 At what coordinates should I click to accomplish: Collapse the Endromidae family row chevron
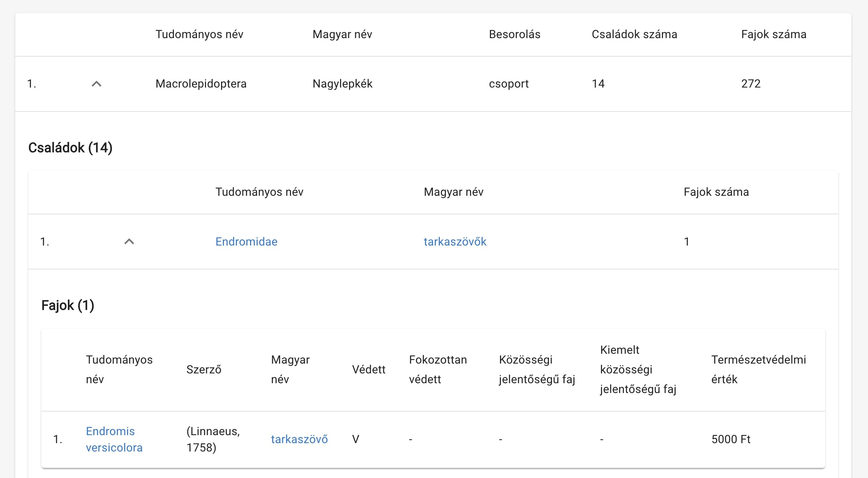tap(129, 242)
